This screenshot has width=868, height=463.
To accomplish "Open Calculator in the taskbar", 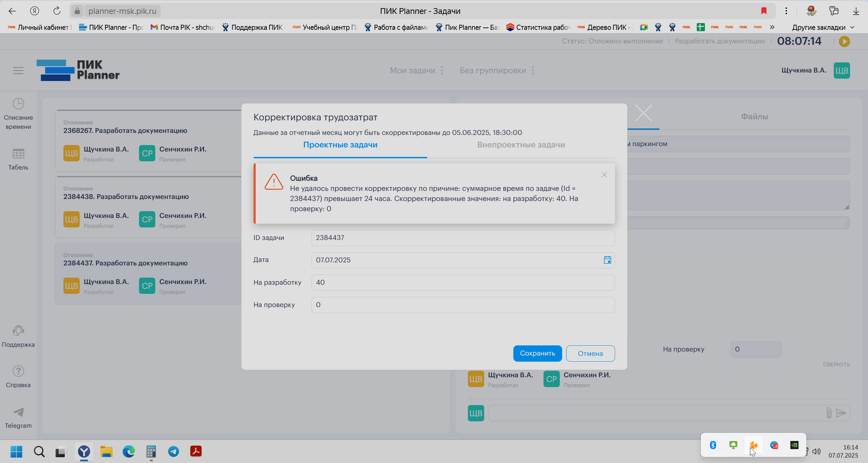I will tap(151, 451).
